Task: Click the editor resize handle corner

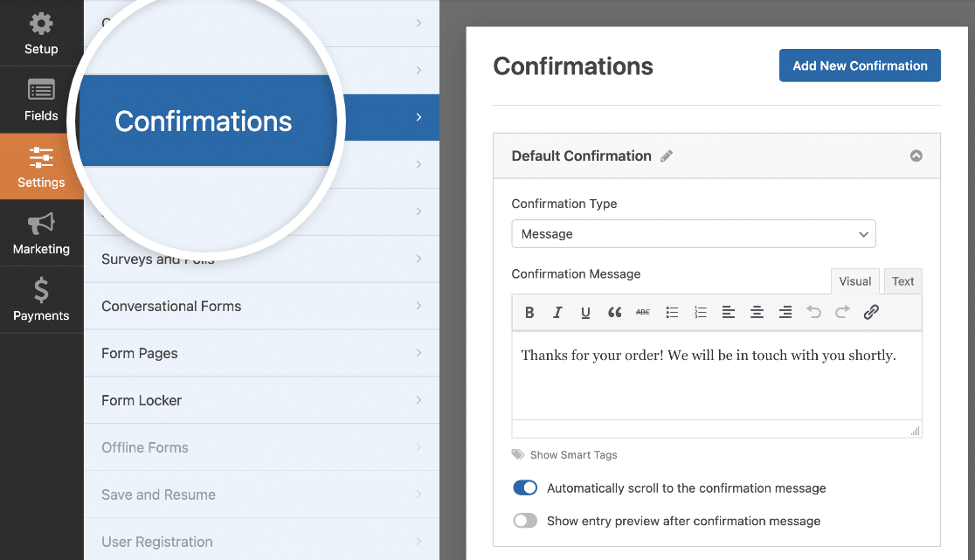Action: 915,431
